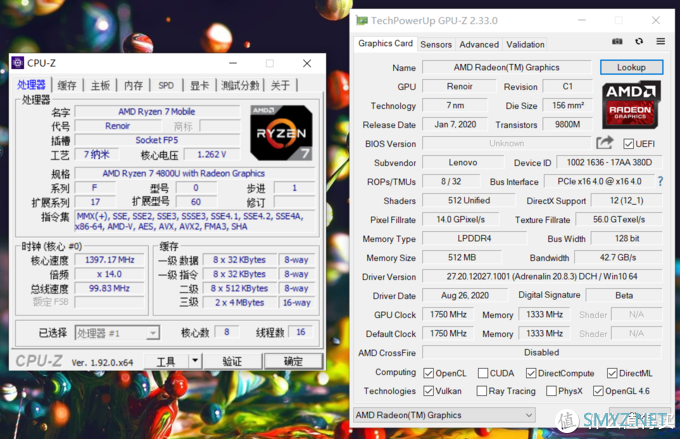Click the Release Date value Jan 7, 2020
This screenshot has width=680, height=439.
click(455, 124)
